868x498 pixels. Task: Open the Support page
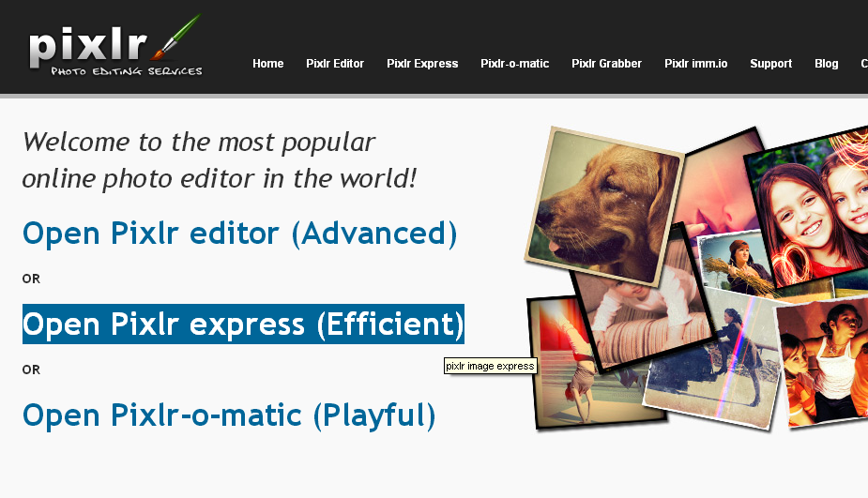[x=771, y=64]
